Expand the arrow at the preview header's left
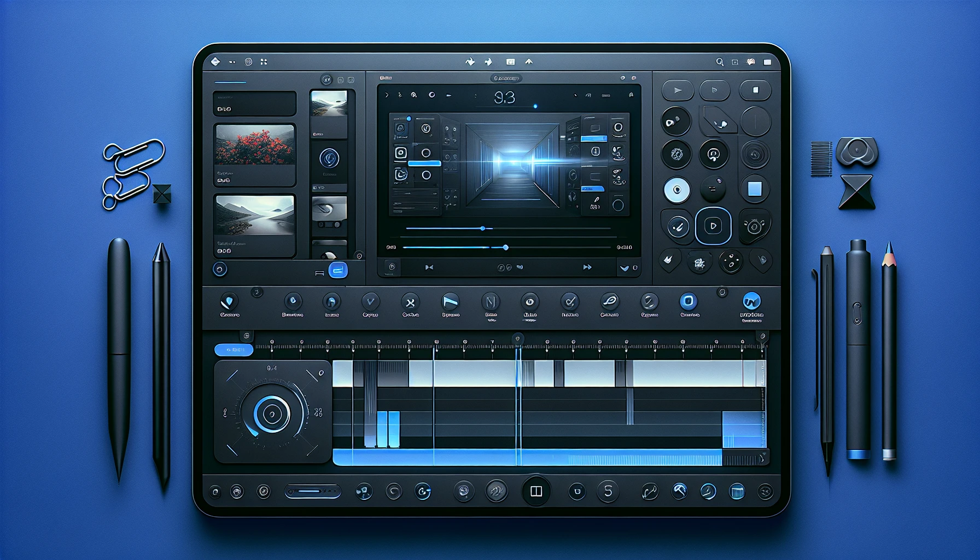Screen dimensions: 980x560 pos(387,95)
